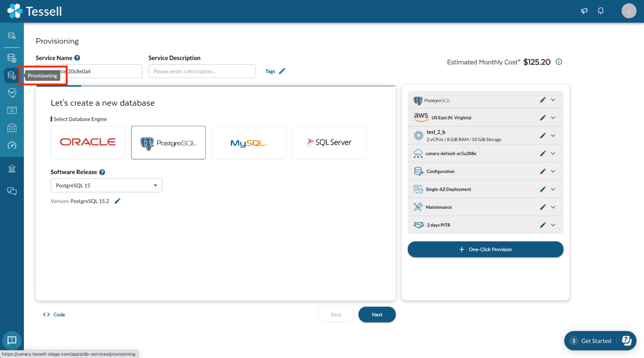This screenshot has height=358, width=644.
Task: Edit Single-AZ Deployment row
Action: coord(543,189)
